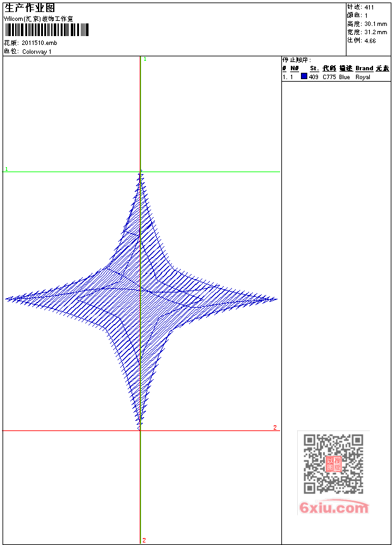Click the green "1" marker atop the vertical guide

[145, 60]
